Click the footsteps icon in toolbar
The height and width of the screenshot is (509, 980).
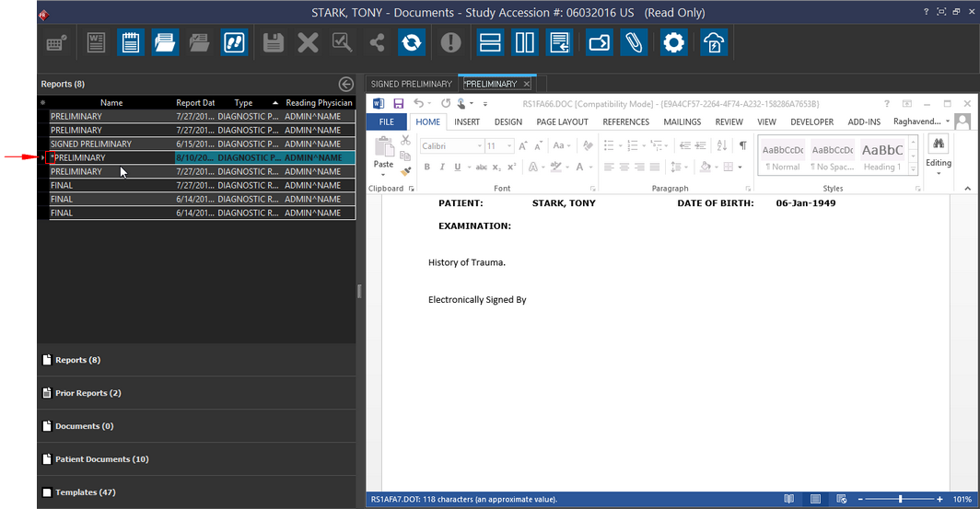[x=234, y=43]
